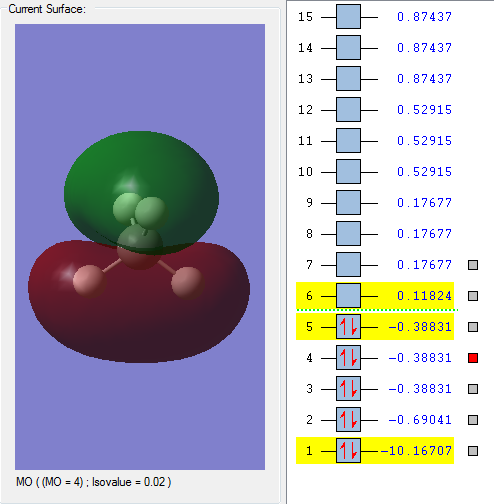Viewport: 494px width, 504px height.
Task: Select the occupied orbital 1 electron box
Action: tap(348, 451)
